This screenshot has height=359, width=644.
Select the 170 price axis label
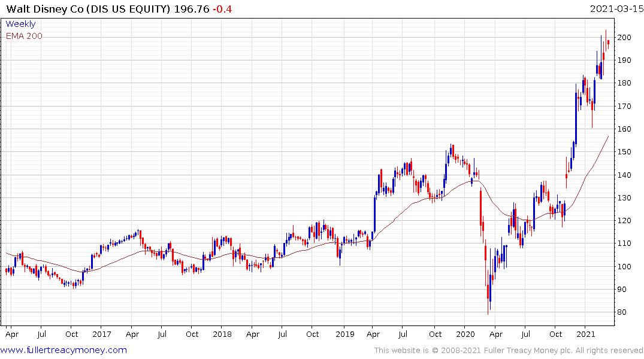(x=624, y=107)
